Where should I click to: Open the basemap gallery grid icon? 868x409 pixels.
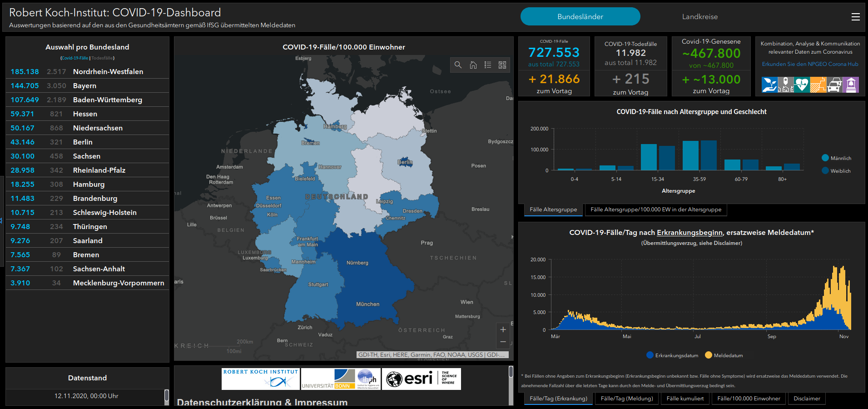click(x=502, y=65)
